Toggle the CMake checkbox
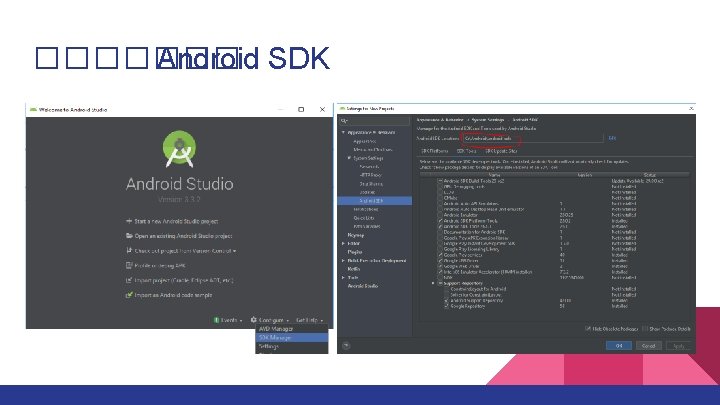This screenshot has width=720, height=405. tap(440, 198)
